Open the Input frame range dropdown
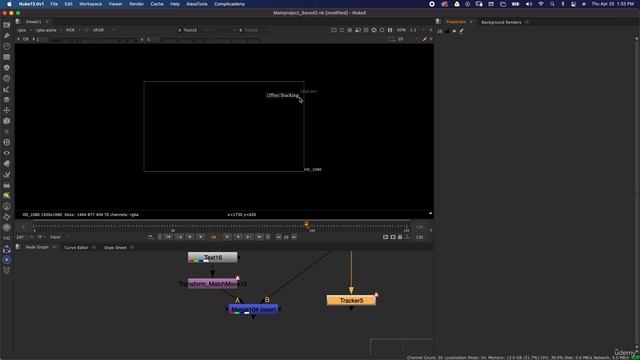The width and height of the screenshot is (640, 360). click(x=60, y=237)
